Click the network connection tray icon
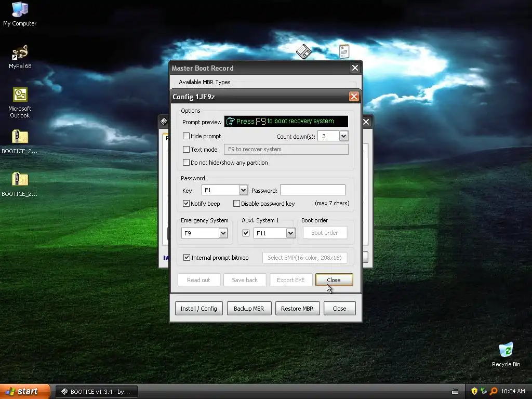The image size is (532, 399). point(484,391)
